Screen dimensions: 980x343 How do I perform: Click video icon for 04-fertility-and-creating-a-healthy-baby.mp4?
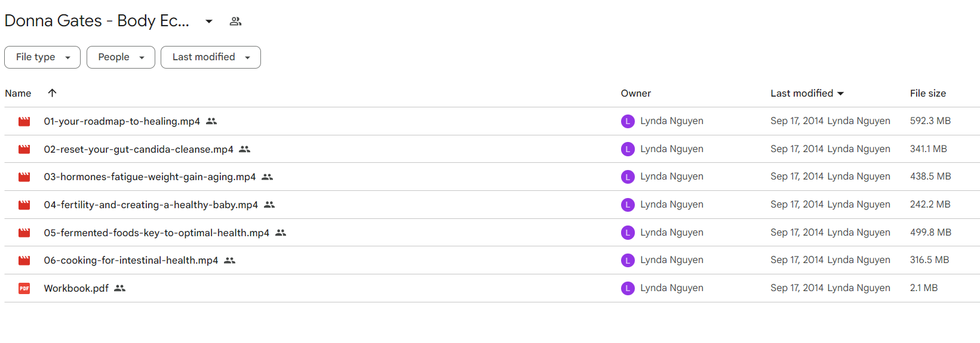click(x=24, y=205)
